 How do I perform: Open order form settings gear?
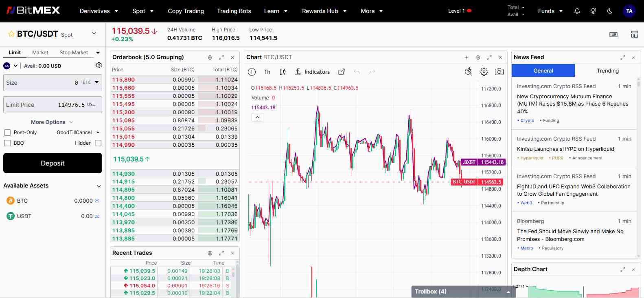click(99, 65)
